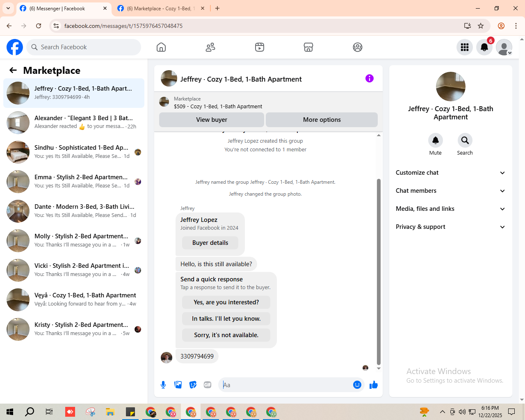The width and height of the screenshot is (525, 420).
Task: Click the Facebook logo
Action: click(15, 47)
